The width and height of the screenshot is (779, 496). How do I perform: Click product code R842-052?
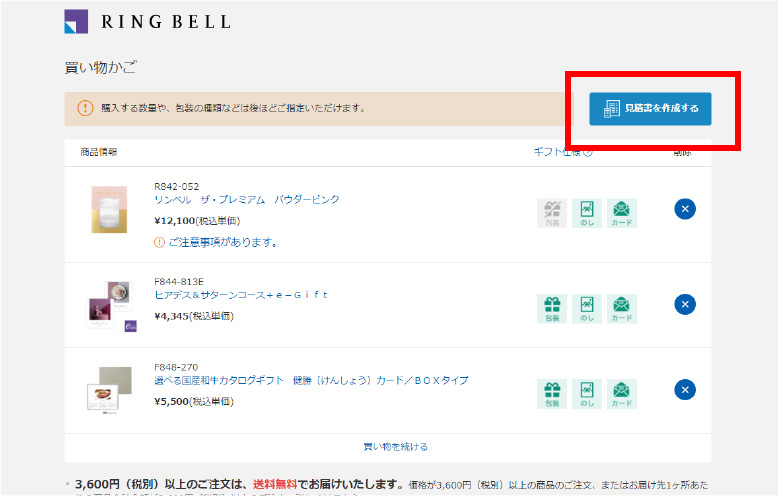176,186
